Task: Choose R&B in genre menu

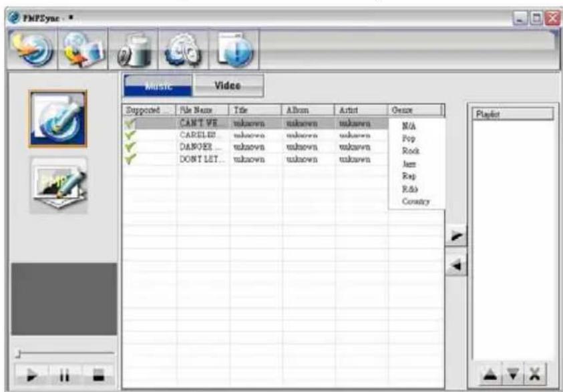Action: (x=409, y=189)
